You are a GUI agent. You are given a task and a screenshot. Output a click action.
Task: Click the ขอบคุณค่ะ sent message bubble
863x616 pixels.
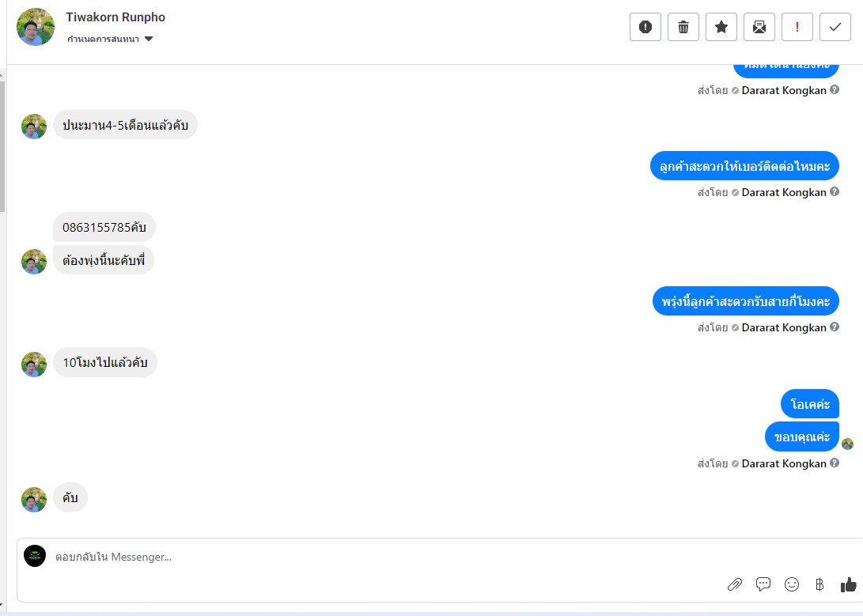tap(802, 437)
